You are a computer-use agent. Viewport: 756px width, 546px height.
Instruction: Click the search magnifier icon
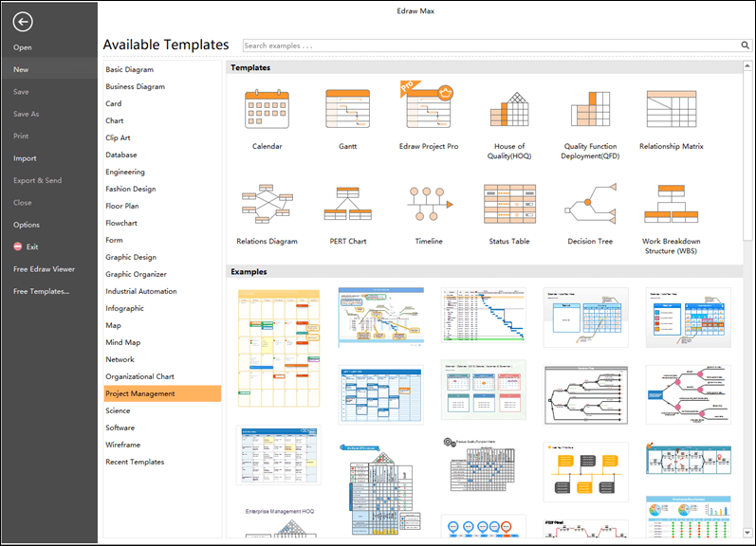745,45
